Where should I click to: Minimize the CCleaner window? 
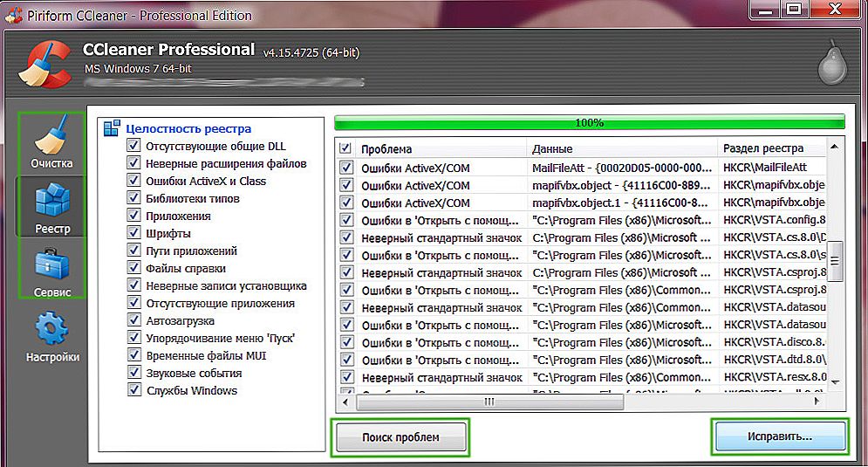[765, 10]
